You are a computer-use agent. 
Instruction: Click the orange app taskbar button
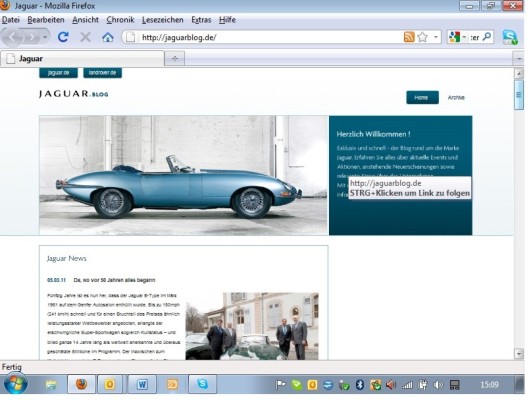(172, 384)
